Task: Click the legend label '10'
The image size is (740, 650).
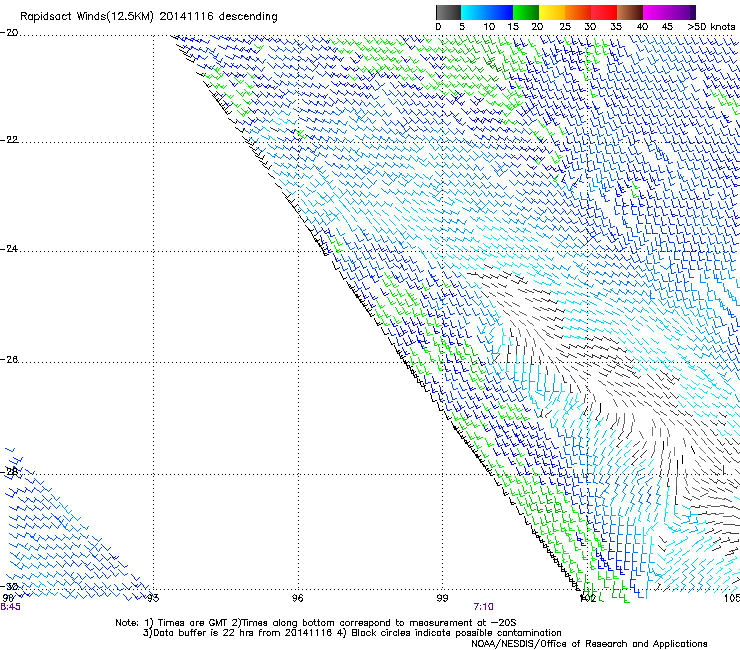Action: (489, 27)
